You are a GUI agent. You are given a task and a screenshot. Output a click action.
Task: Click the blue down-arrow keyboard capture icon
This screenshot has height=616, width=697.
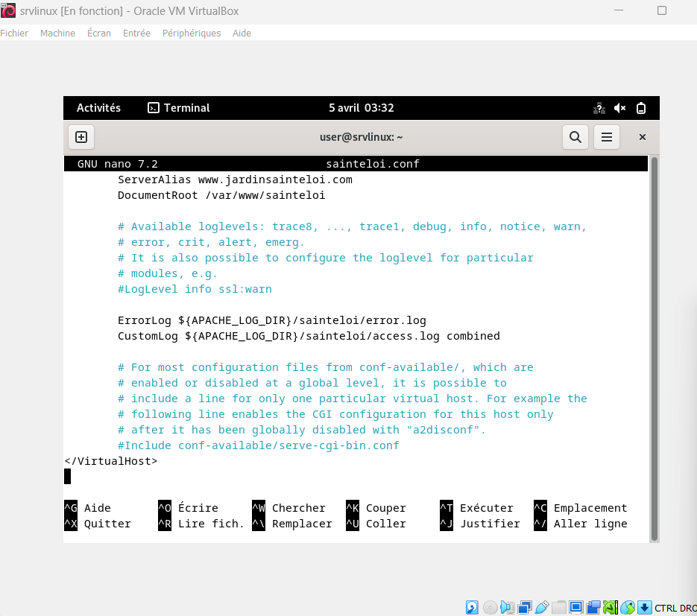click(645, 607)
